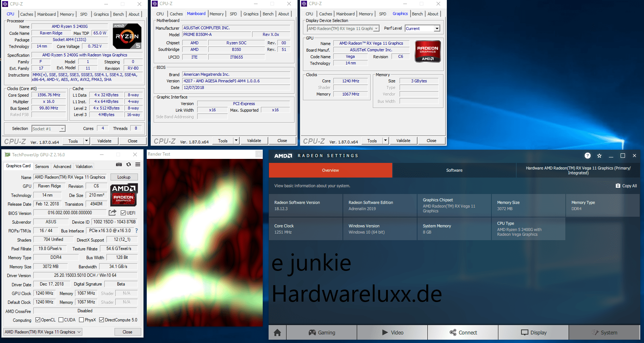This screenshot has width=644, height=343.
Task: Click the Driver Version field in GPU-Z
Action: coord(85,275)
